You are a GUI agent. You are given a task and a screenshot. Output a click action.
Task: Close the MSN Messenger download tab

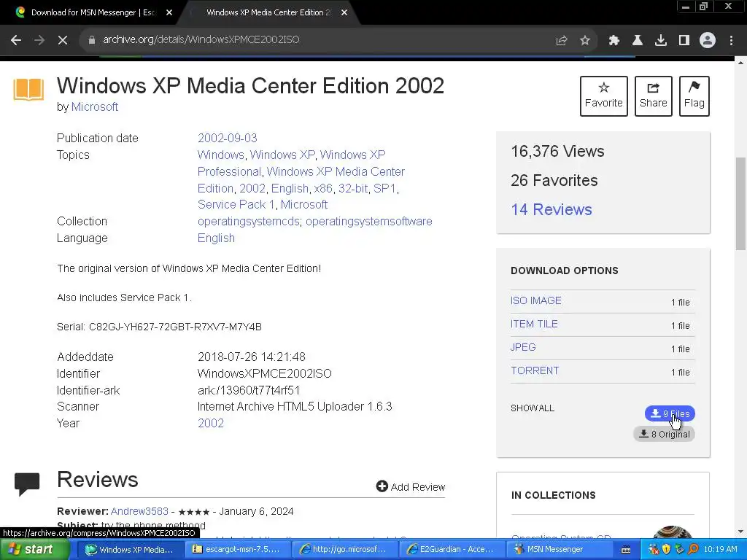tap(169, 13)
